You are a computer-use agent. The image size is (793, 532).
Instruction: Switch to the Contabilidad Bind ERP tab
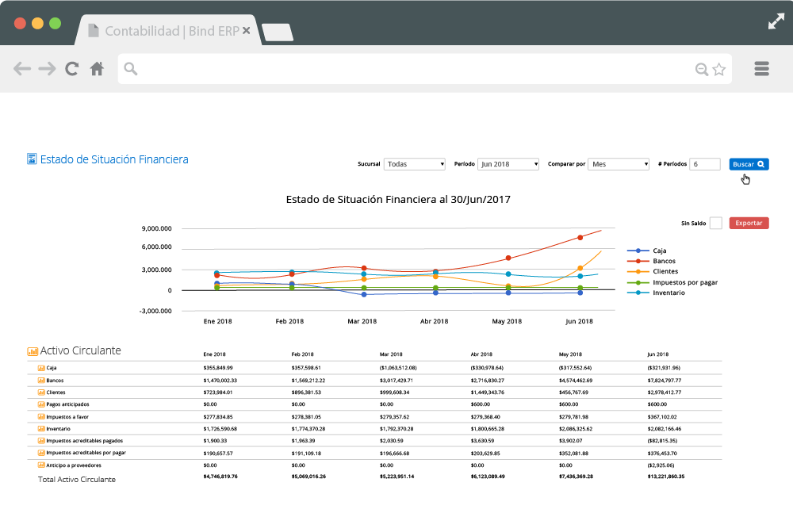(167, 30)
